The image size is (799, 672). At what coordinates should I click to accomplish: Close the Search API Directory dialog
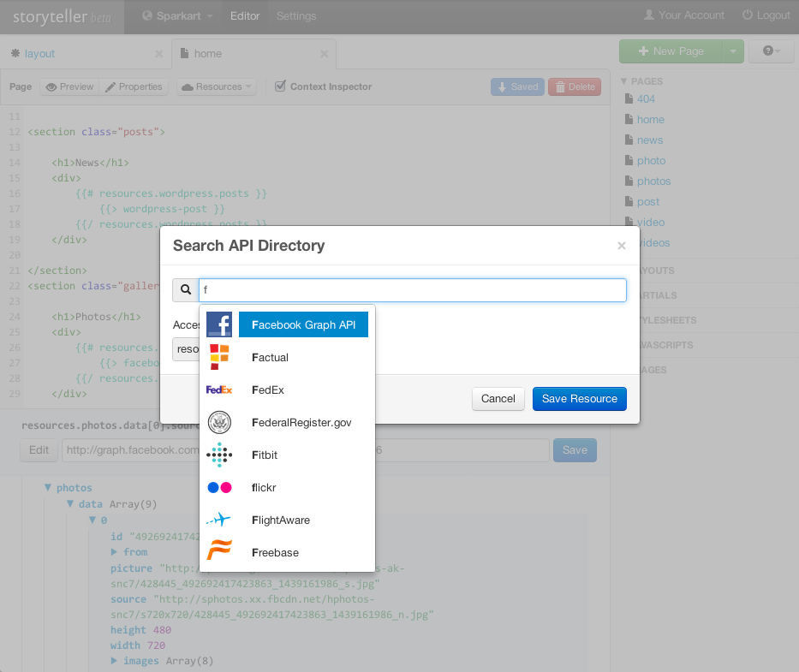pyautogui.click(x=622, y=246)
